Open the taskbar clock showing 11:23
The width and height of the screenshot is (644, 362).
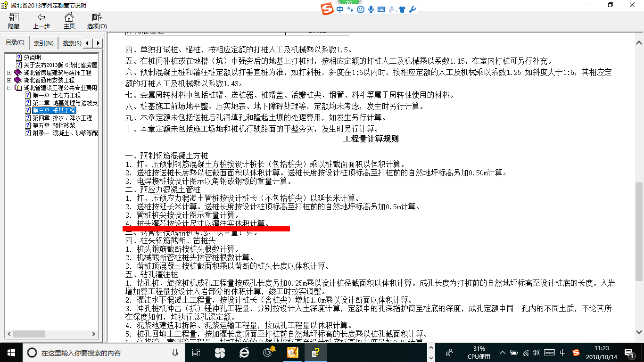point(601,353)
